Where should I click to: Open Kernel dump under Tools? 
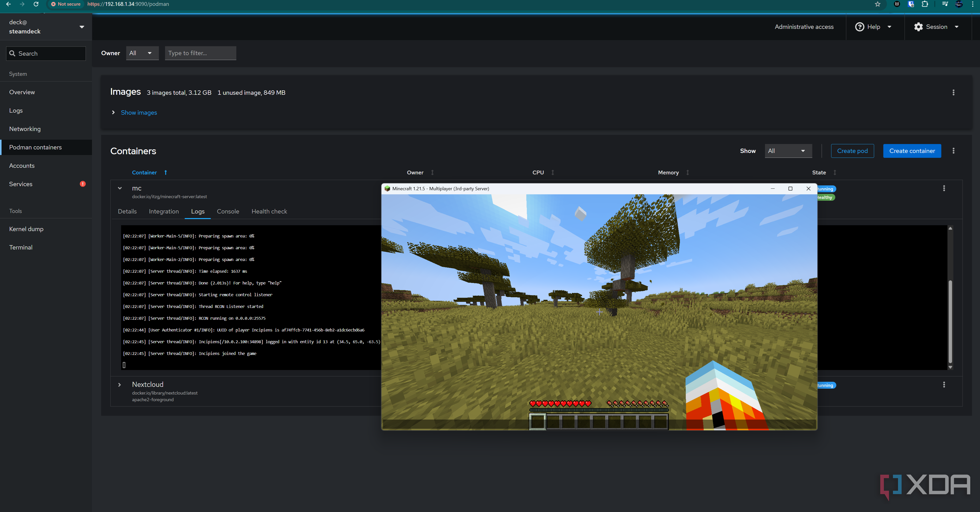click(46, 229)
